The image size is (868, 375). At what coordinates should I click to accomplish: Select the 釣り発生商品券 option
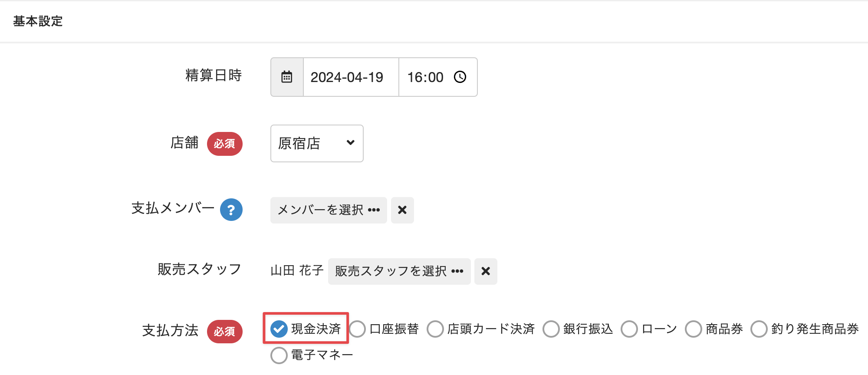[759, 329]
